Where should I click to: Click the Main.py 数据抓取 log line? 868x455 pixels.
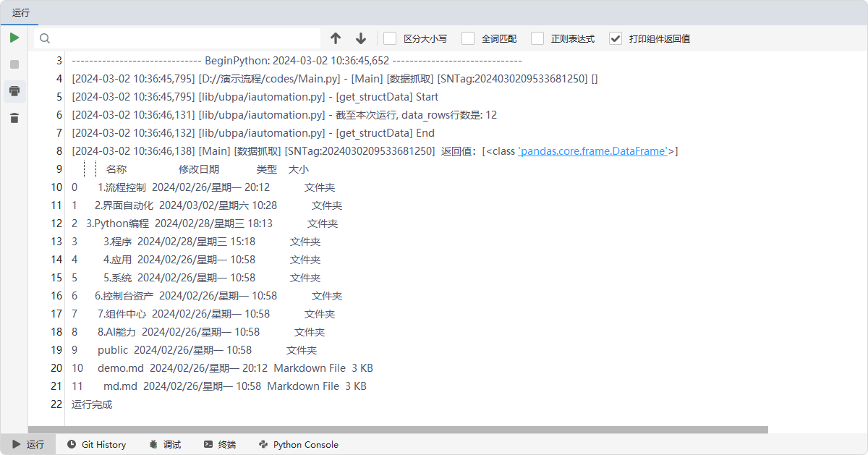click(335, 79)
